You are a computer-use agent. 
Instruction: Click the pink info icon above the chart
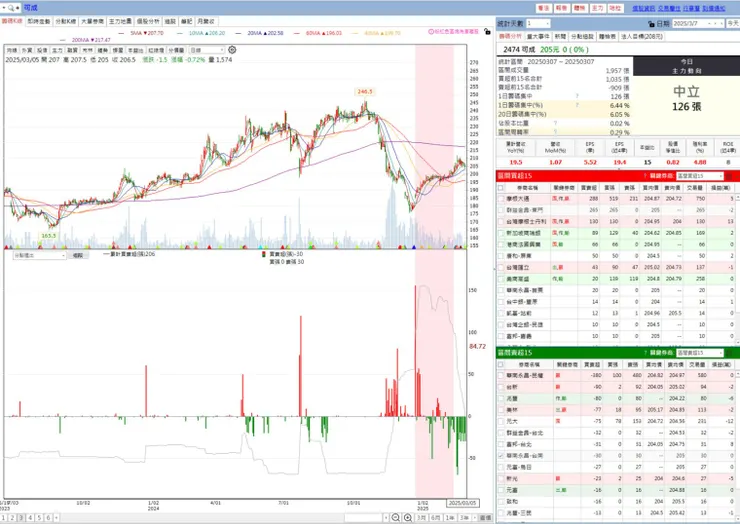431,32
